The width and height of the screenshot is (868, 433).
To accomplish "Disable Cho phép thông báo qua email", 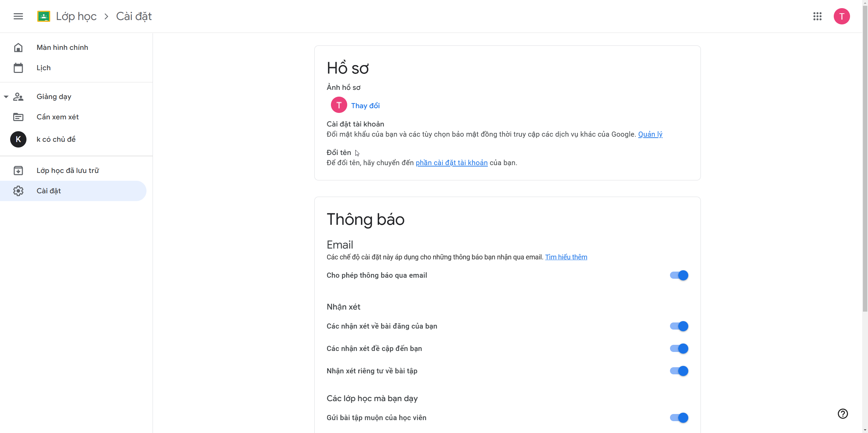I will [x=679, y=275].
